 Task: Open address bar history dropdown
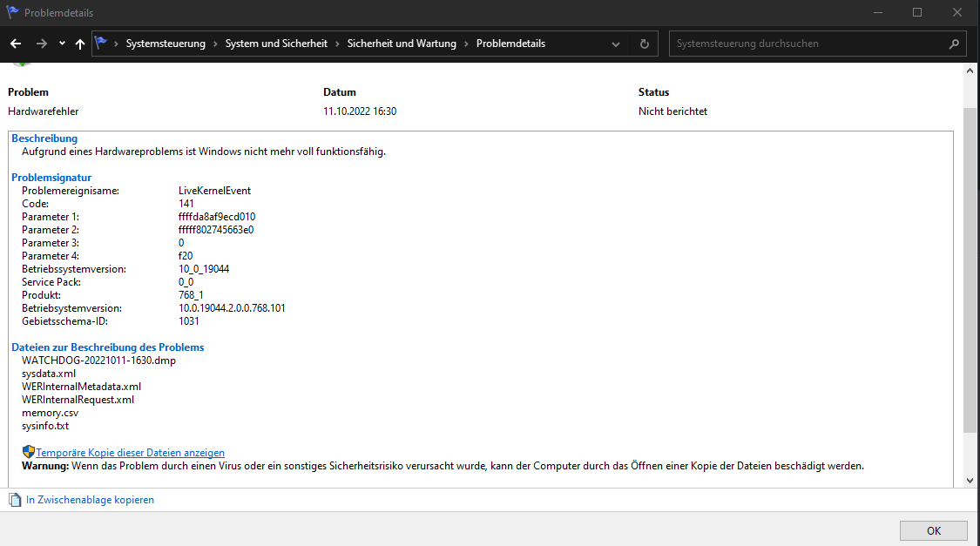(x=616, y=44)
